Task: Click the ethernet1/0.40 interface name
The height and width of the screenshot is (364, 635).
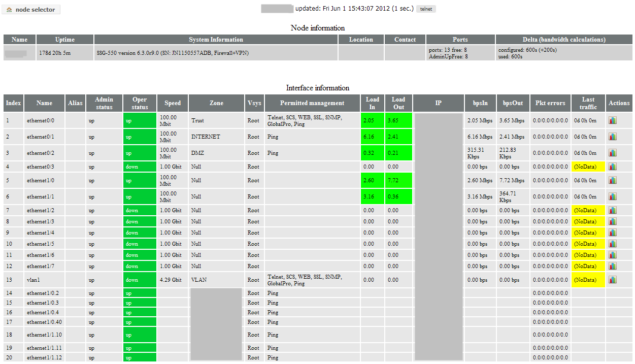Action: tap(44, 322)
